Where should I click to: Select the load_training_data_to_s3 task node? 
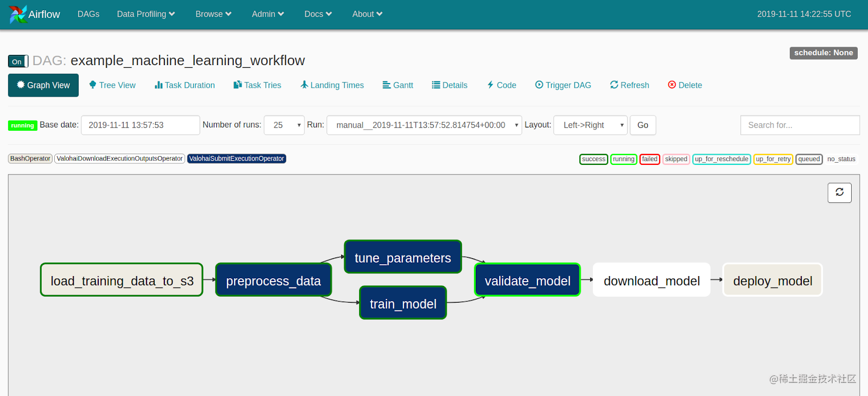(x=122, y=280)
